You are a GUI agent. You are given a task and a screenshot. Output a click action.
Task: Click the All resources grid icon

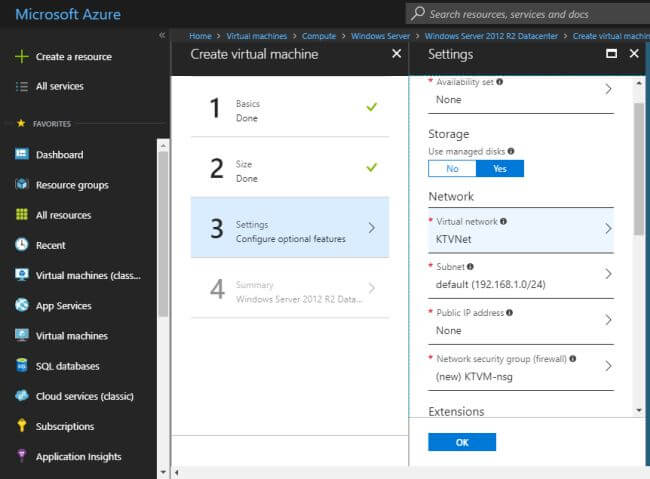pyautogui.click(x=21, y=215)
